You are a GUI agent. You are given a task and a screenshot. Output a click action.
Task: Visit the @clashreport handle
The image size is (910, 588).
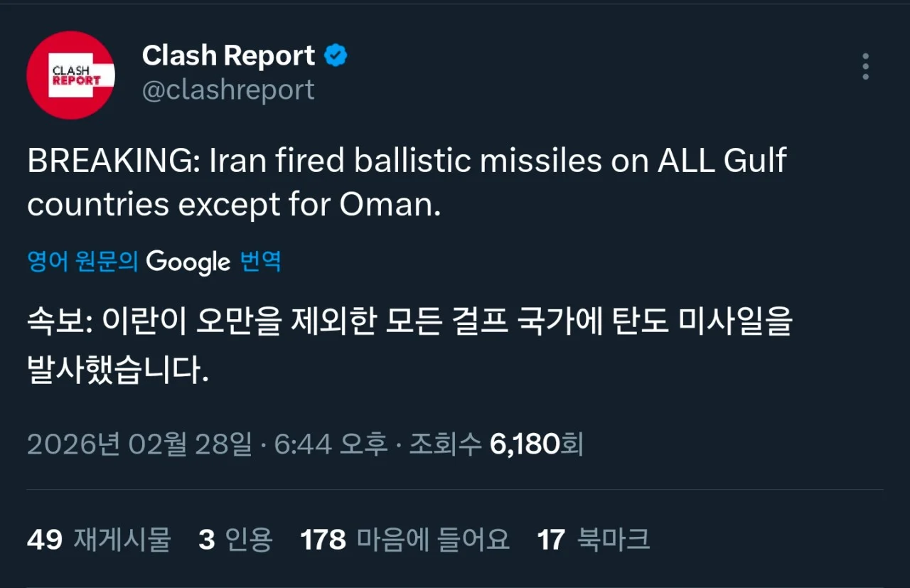228,89
